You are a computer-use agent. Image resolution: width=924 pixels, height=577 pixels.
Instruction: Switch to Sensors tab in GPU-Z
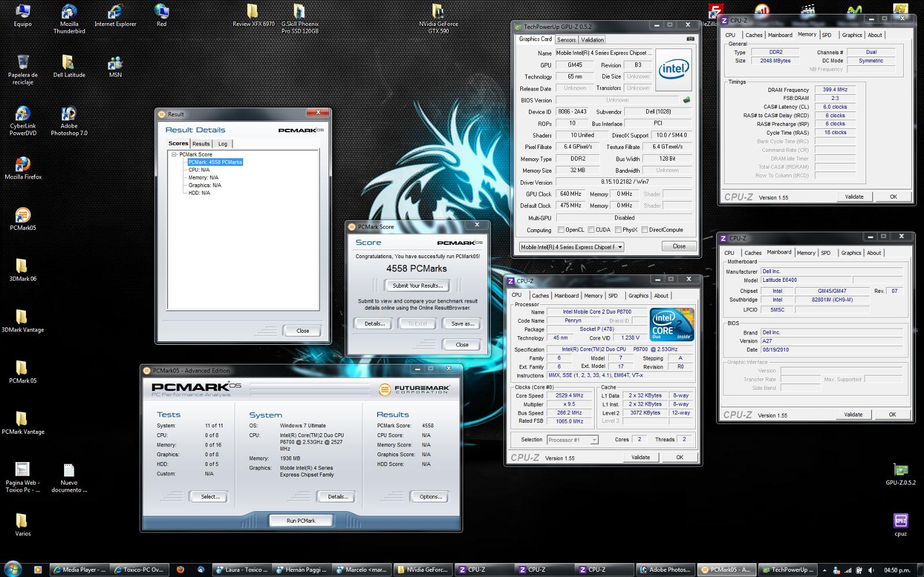tap(567, 40)
